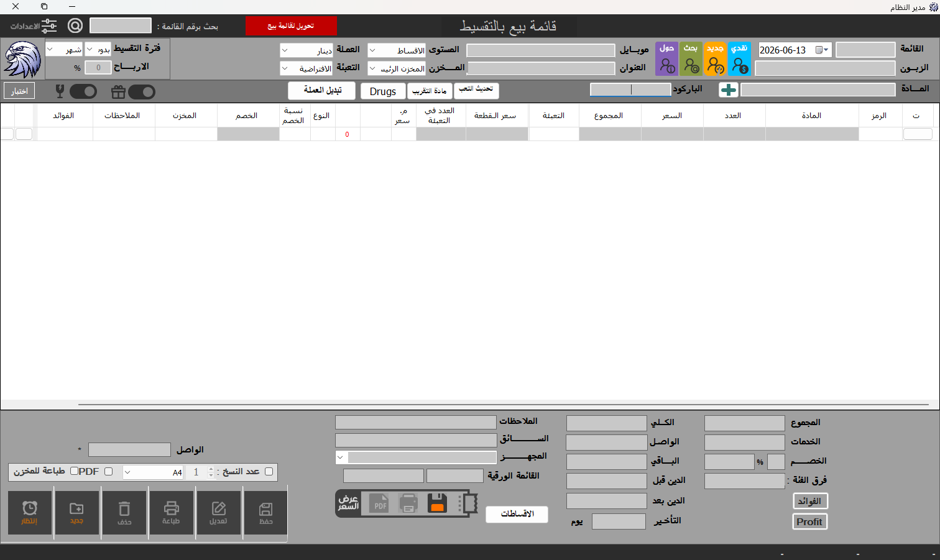
Task: Expand the العملة currency dropdown
Action: 306,50
